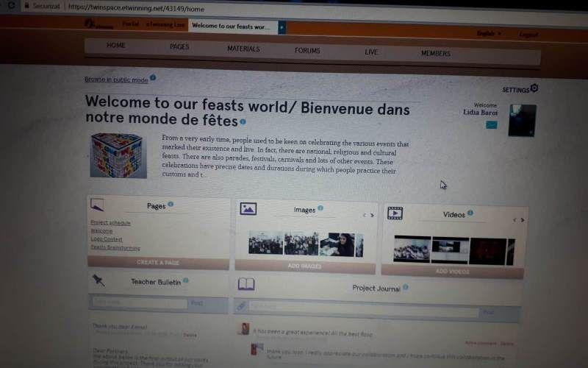The width and height of the screenshot is (588, 368).
Task: Show next videos with right arrow
Action: (x=523, y=220)
